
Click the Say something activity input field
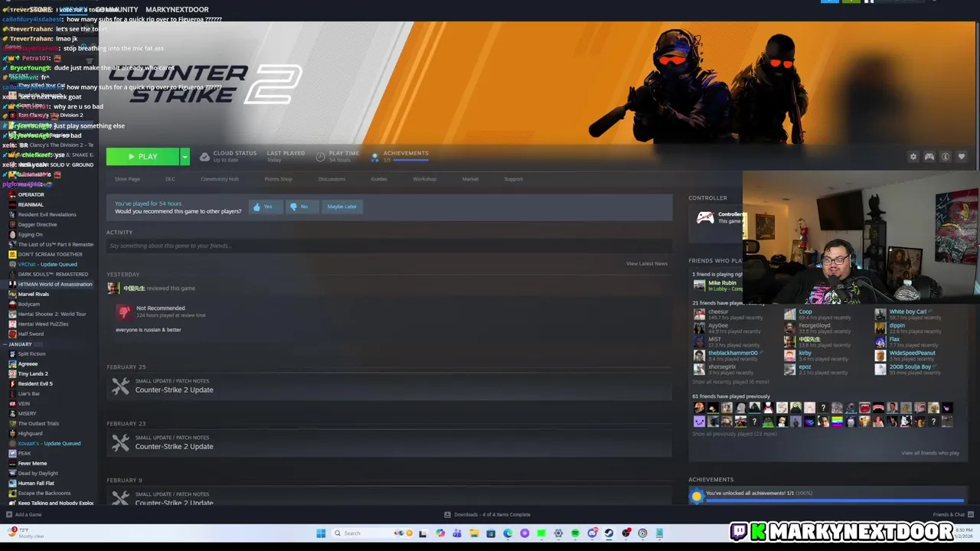click(x=389, y=246)
